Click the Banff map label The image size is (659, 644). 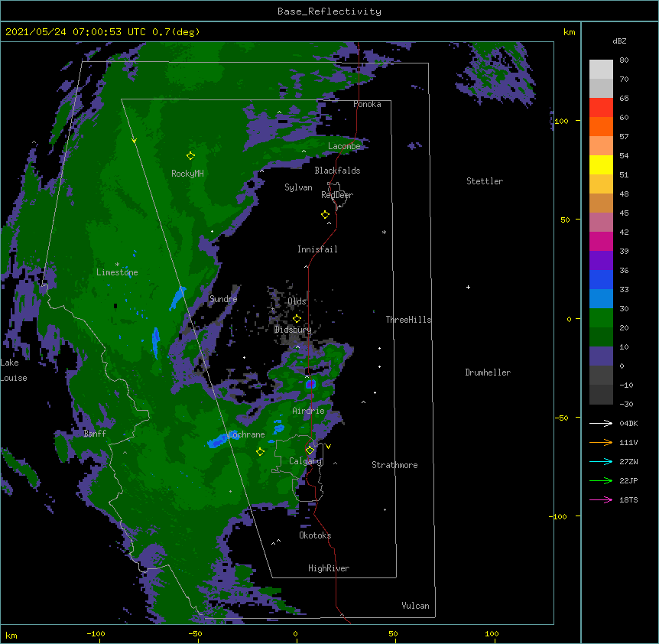coord(95,434)
